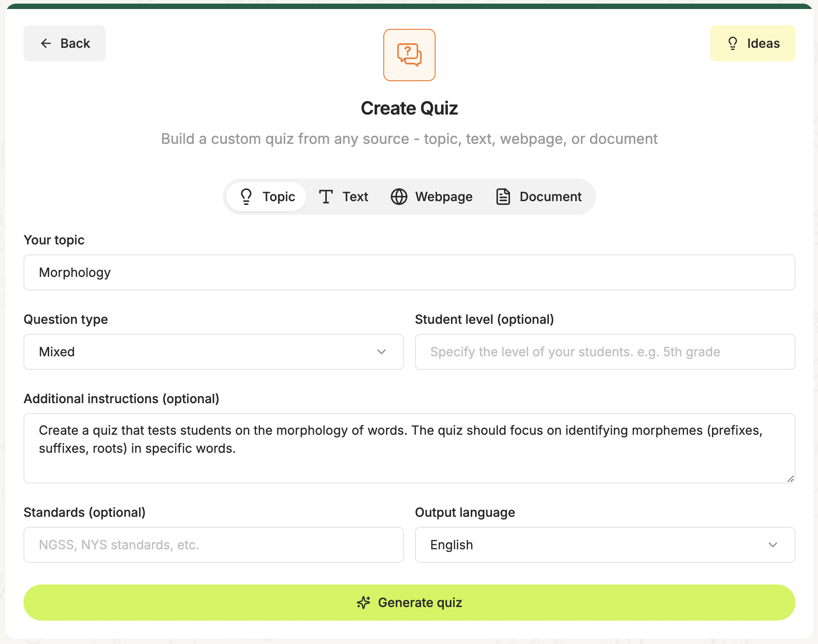Screen dimensions: 818x644
Task: Click into the Additional instructions text area
Action: coord(409,448)
